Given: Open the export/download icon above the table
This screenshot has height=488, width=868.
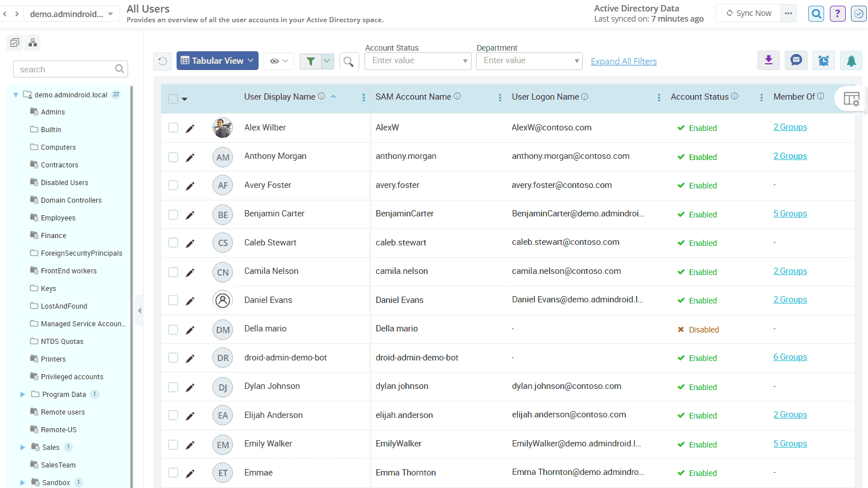Looking at the screenshot, I should [768, 60].
